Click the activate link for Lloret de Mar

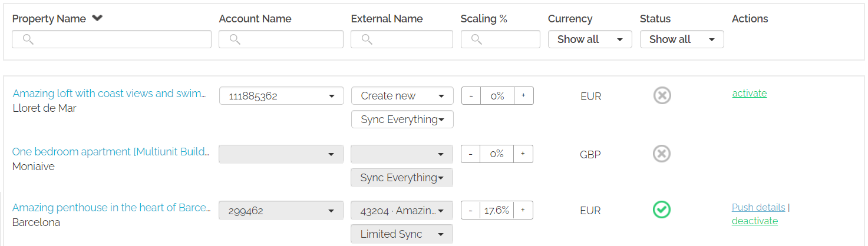[749, 93]
